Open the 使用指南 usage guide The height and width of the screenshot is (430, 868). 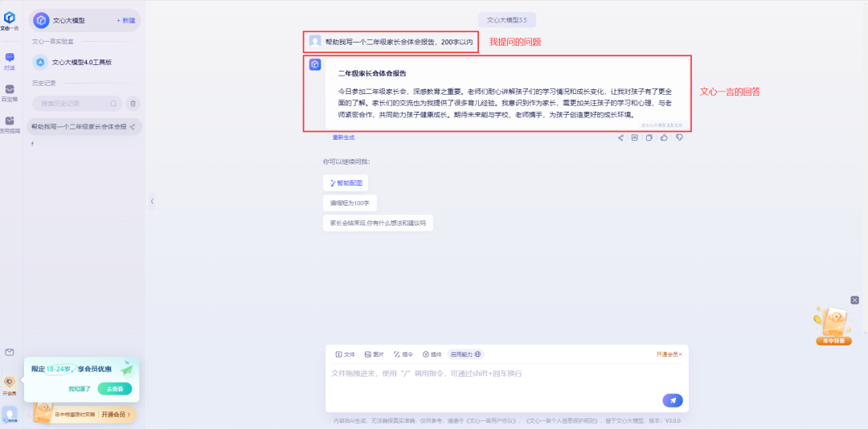pos(10,125)
